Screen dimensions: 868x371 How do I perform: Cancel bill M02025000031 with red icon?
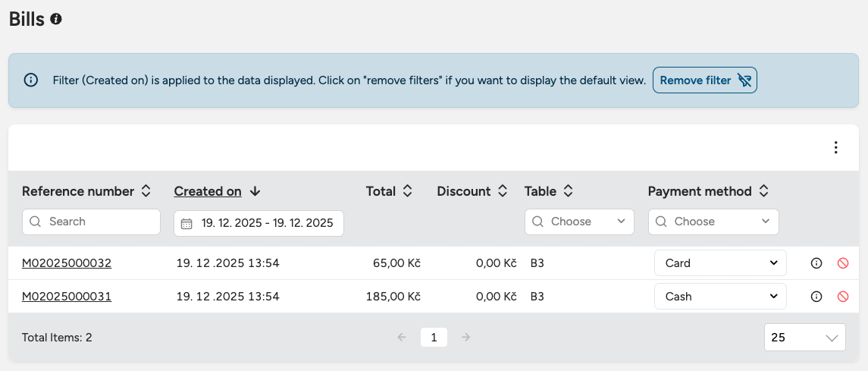(x=842, y=297)
